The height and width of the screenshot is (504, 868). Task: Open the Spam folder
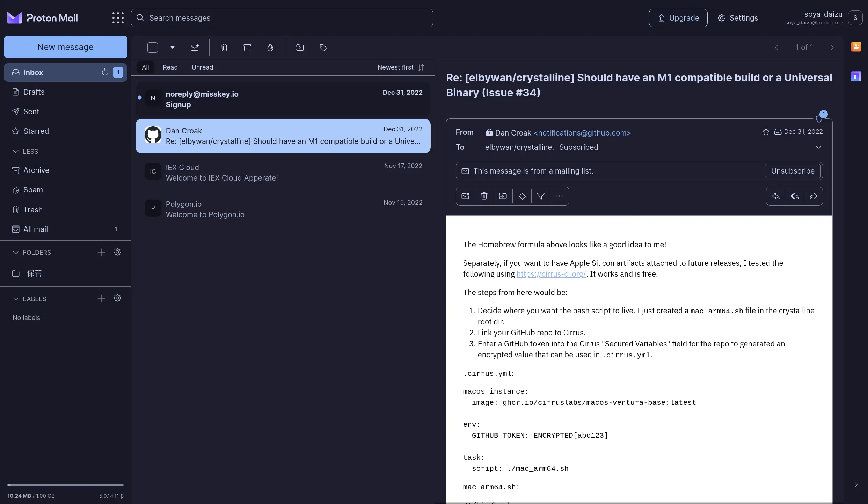(x=66, y=190)
